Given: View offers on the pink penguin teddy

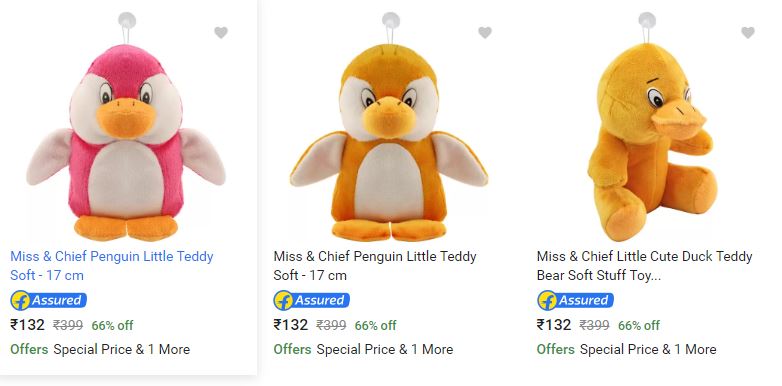Looking at the screenshot, I should [x=100, y=349].
